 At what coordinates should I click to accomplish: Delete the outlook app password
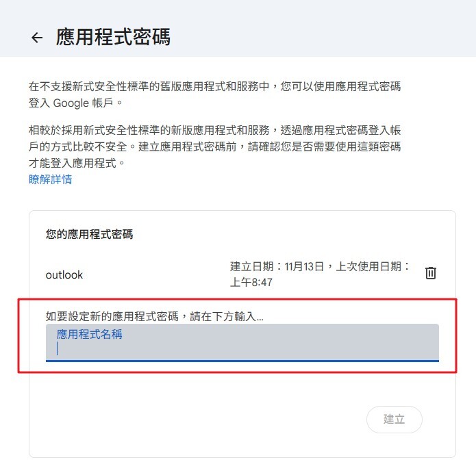point(431,273)
